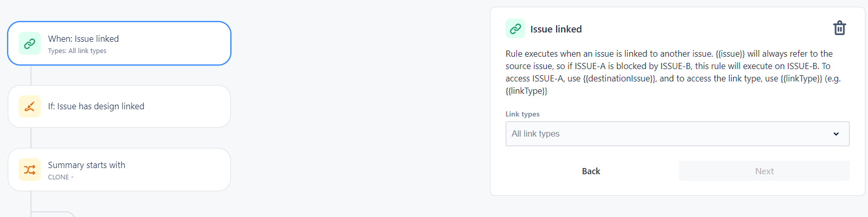The width and height of the screenshot is (868, 217).
Task: Click the connector between trigger and If condition
Action: 31,75
